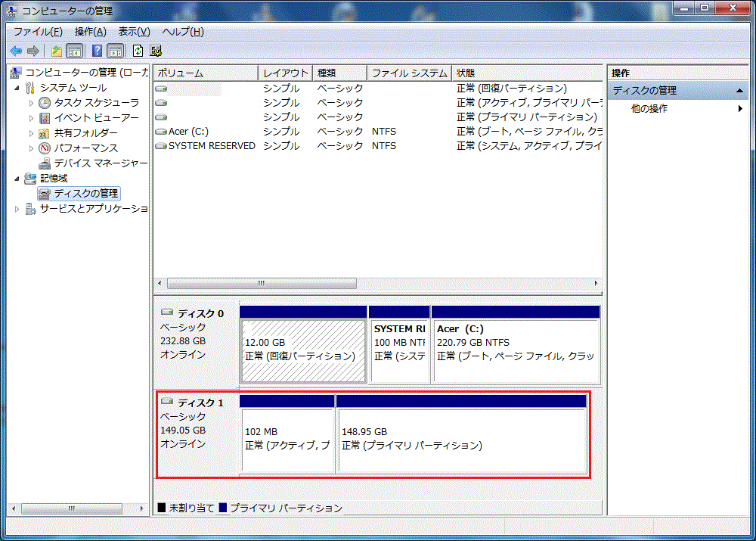Screen dimensions: 756x541
Task: Open the 操作(A) menu
Action: coord(90,32)
